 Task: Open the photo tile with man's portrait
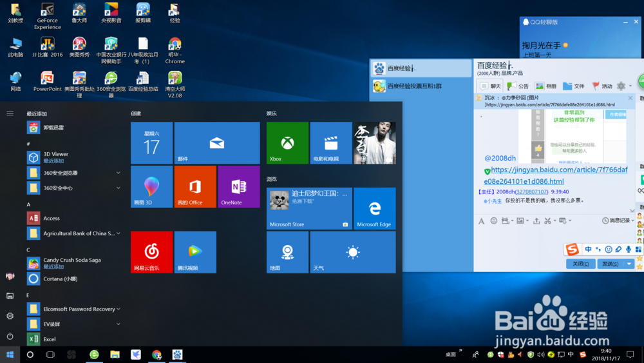(x=375, y=142)
